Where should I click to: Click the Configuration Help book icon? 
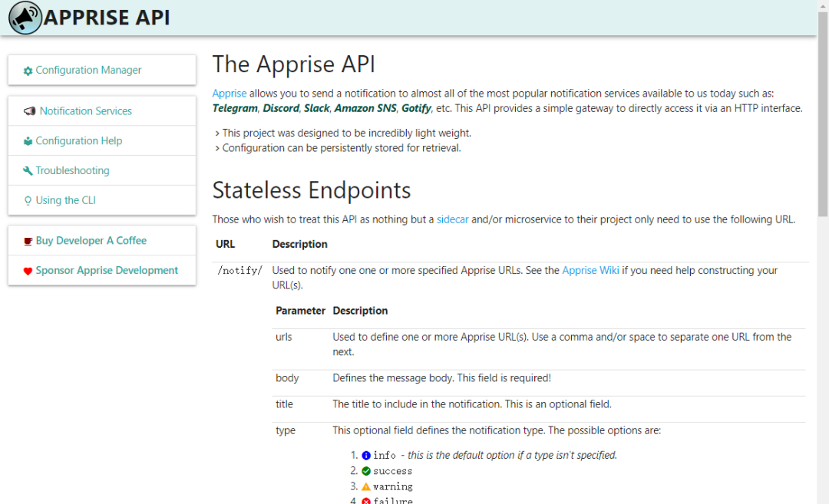coord(28,141)
